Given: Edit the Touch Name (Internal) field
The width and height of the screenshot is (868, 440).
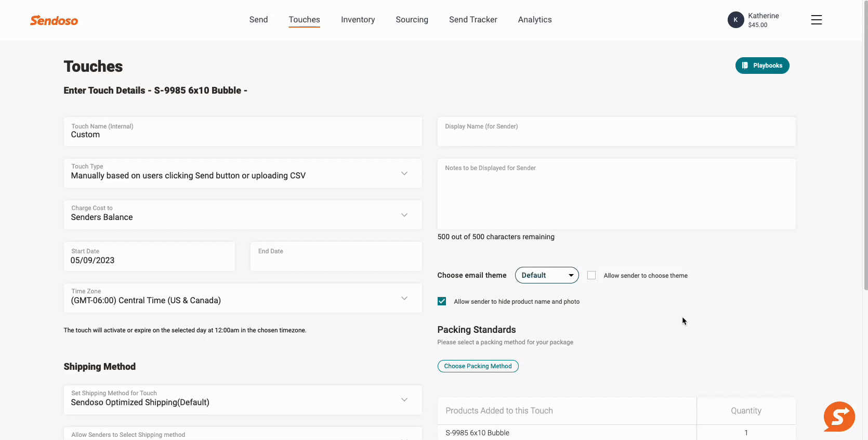Looking at the screenshot, I should [243, 132].
